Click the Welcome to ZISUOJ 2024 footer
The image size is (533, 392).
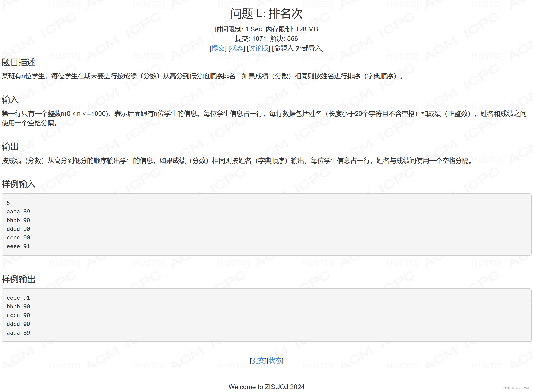click(x=266, y=387)
